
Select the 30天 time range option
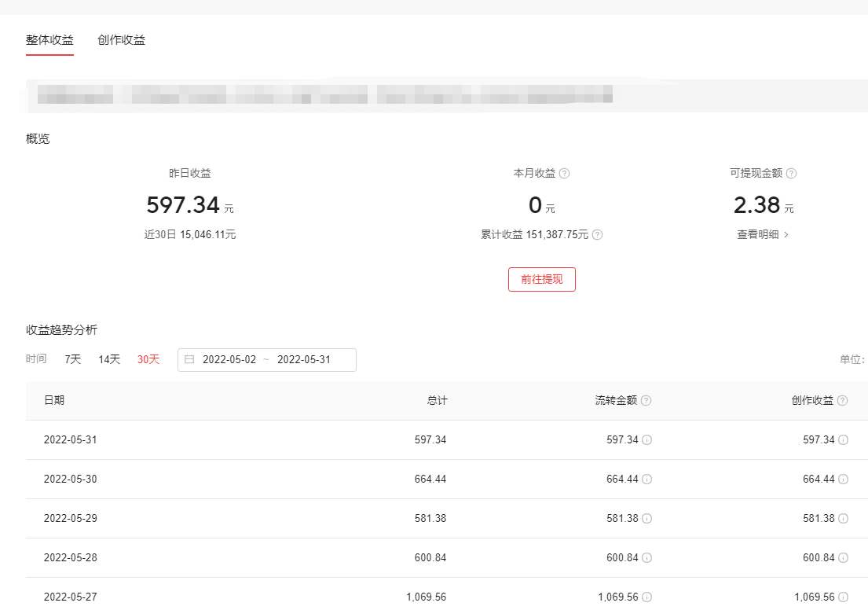click(148, 360)
